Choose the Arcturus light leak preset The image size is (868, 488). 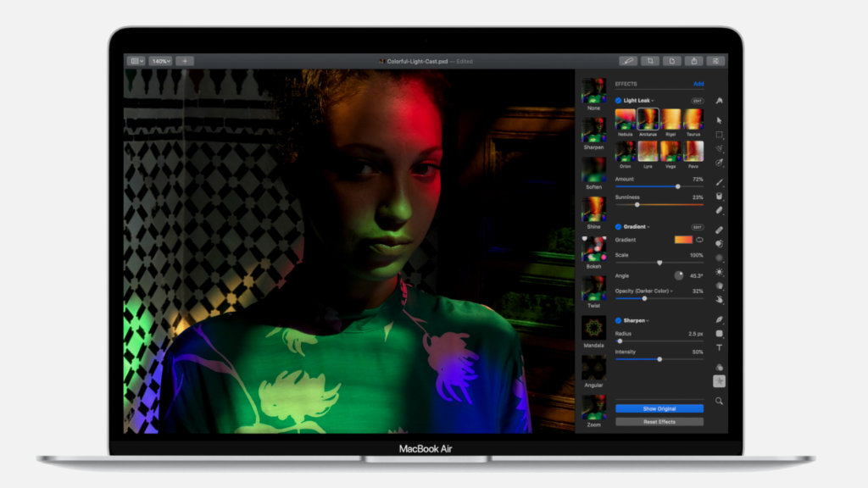[x=648, y=119]
